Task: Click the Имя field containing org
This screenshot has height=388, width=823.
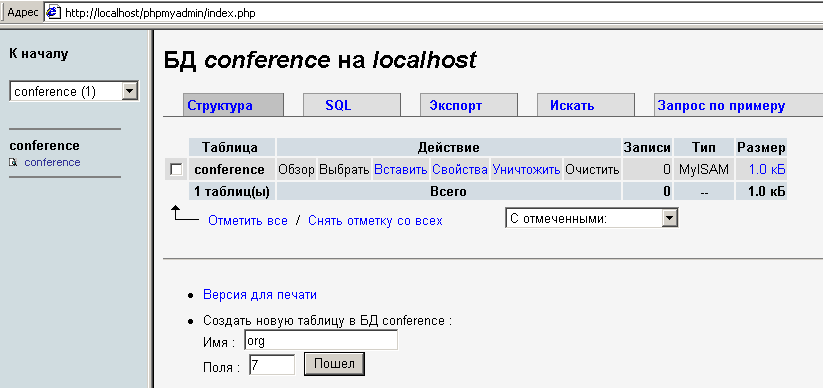Action: [321, 341]
